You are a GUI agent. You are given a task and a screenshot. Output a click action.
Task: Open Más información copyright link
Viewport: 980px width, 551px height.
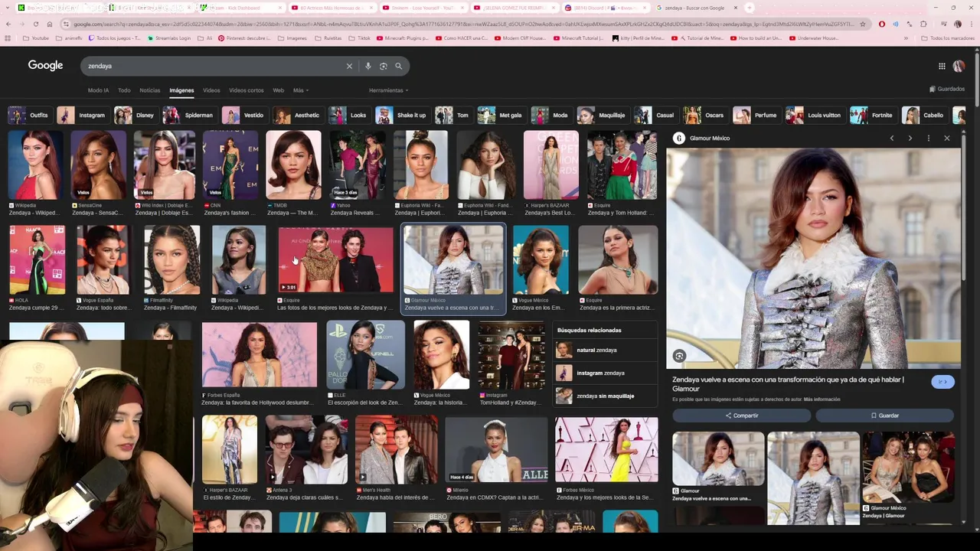pyautogui.click(x=822, y=399)
